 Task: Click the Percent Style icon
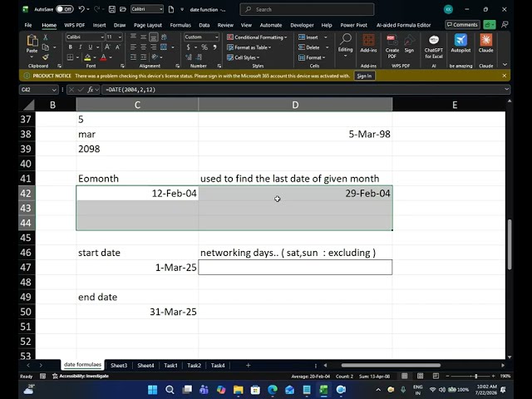(x=204, y=47)
